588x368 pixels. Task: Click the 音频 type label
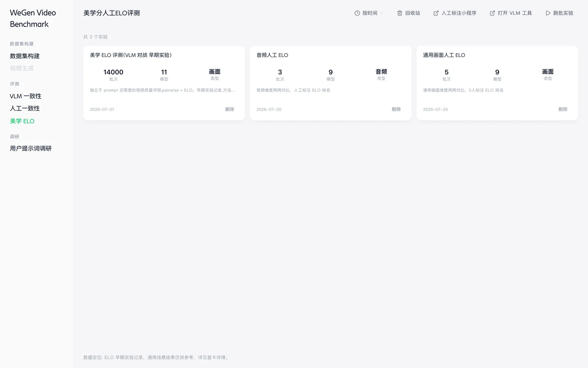click(381, 72)
